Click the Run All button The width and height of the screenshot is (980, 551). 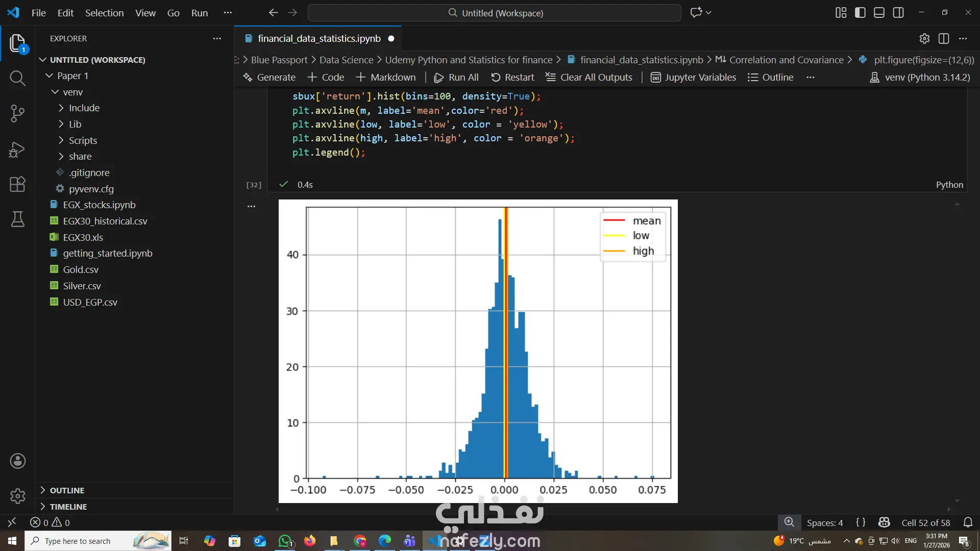456,78
